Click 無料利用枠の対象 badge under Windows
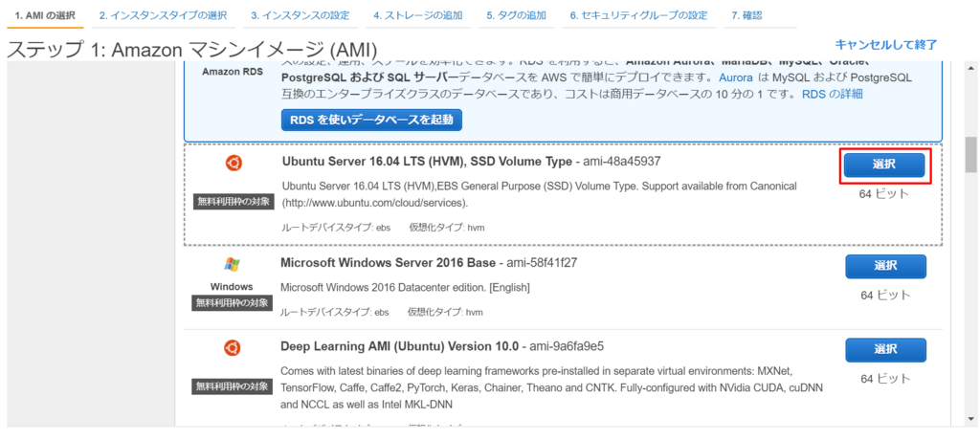 pyautogui.click(x=232, y=302)
